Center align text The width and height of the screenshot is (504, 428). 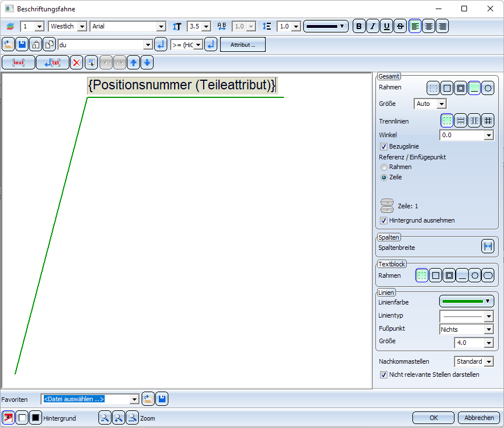pos(429,26)
